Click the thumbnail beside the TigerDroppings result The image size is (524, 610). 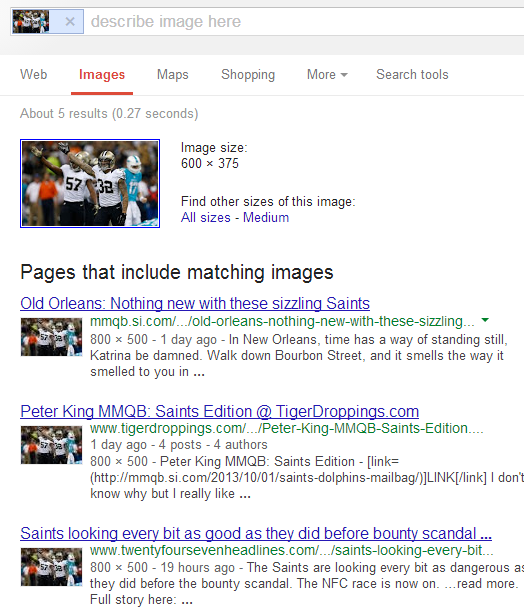51,445
